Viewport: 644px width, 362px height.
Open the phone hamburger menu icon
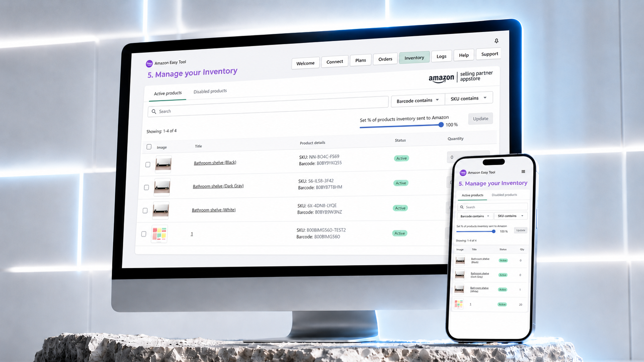[523, 172]
